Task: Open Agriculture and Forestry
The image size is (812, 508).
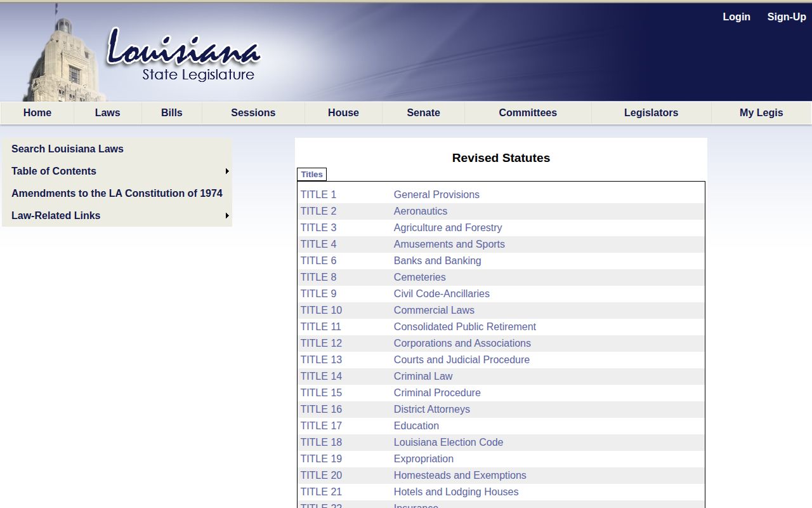Action: point(448,228)
